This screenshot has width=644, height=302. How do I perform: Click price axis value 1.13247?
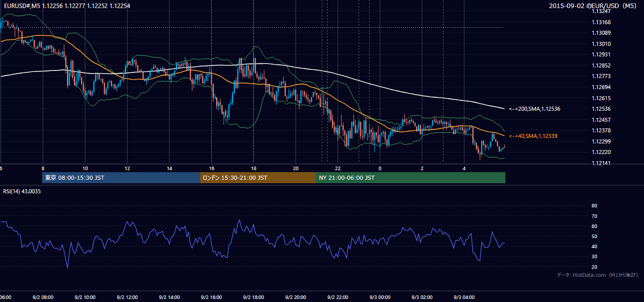click(x=601, y=11)
